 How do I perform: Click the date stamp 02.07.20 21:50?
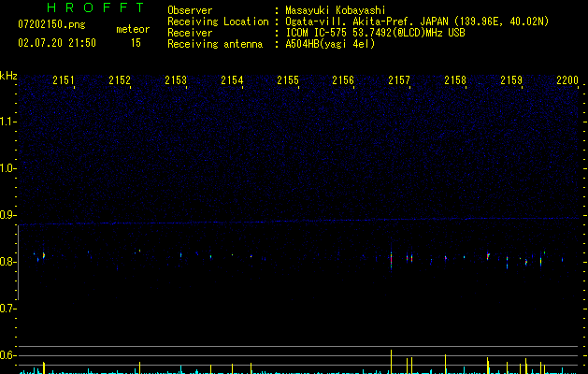[x=57, y=43]
